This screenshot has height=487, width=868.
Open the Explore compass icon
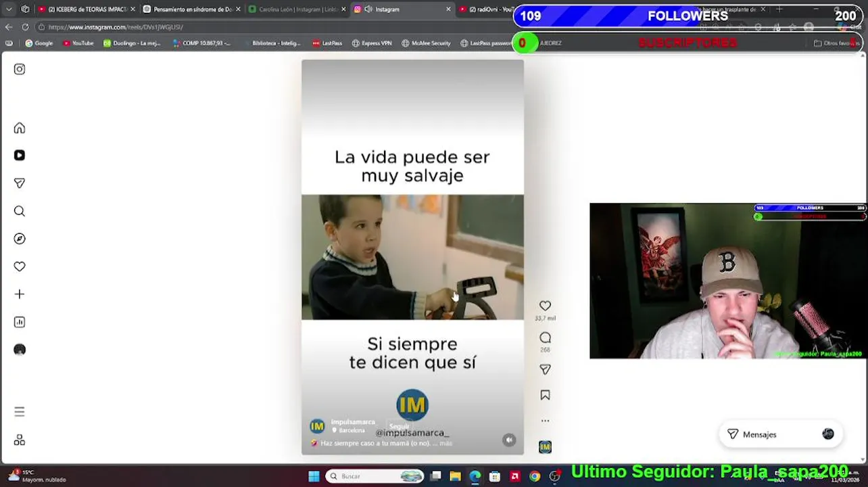point(20,239)
